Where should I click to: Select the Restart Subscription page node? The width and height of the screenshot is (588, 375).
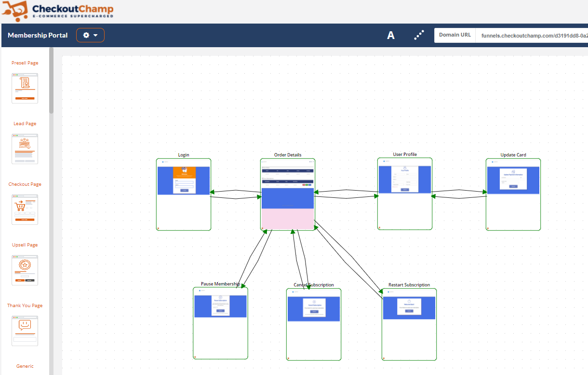(x=409, y=324)
